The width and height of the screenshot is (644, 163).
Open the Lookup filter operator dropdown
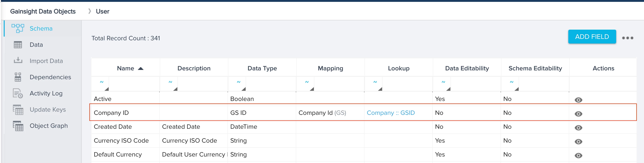point(374,84)
